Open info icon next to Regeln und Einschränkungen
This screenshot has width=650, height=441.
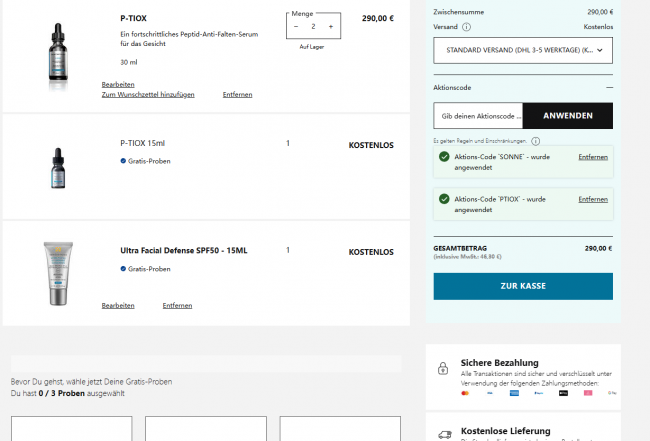pos(536,141)
